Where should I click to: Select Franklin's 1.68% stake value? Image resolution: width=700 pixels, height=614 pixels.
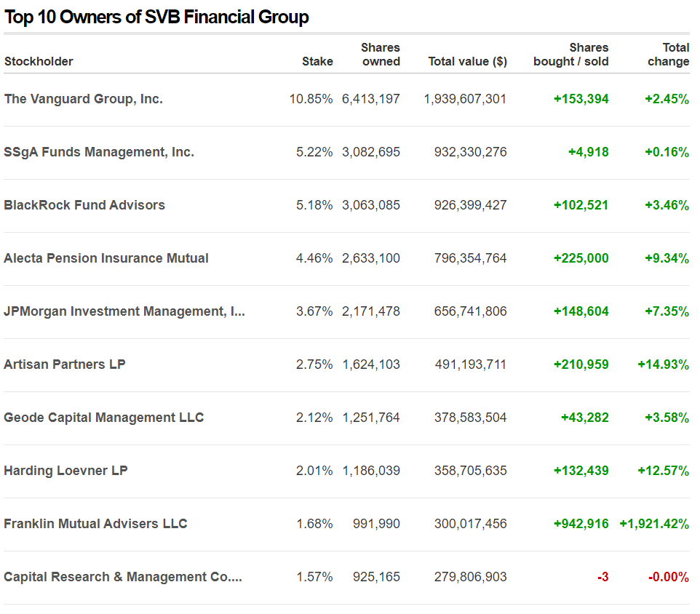click(x=315, y=524)
